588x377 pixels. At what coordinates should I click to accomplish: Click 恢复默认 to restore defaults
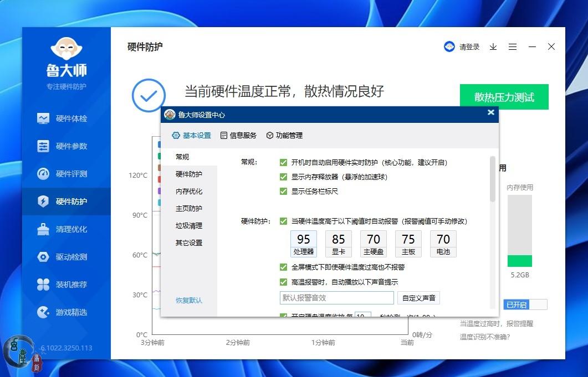coord(189,301)
